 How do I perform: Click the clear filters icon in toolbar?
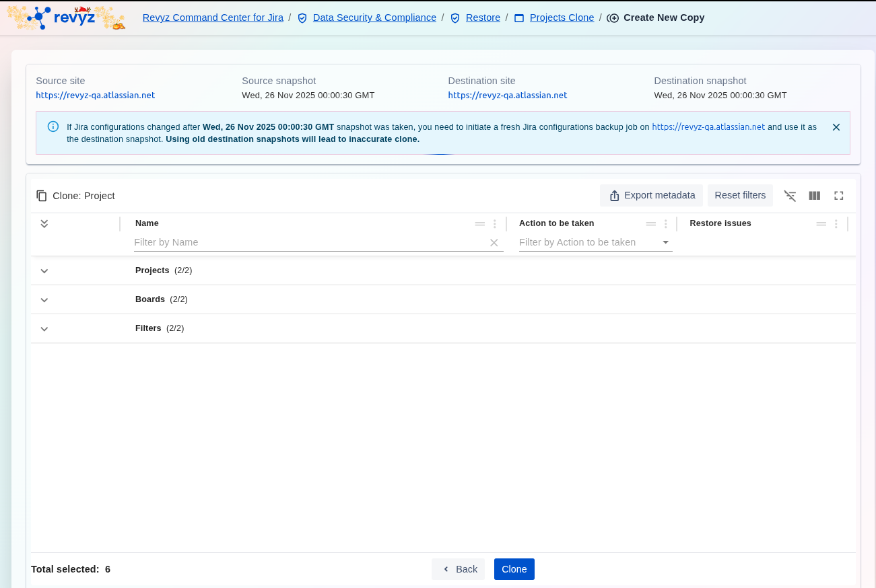[790, 196]
